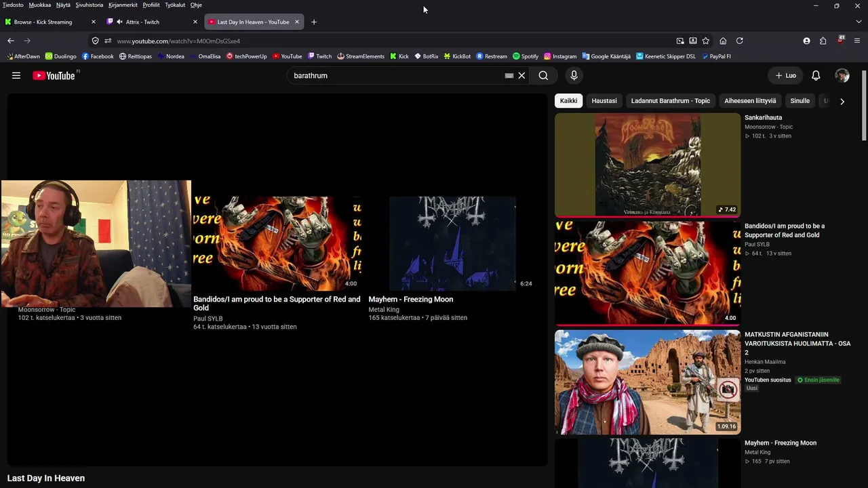The width and height of the screenshot is (868, 488).
Task: Open Bandidos endscreen video title
Action: tap(277, 304)
